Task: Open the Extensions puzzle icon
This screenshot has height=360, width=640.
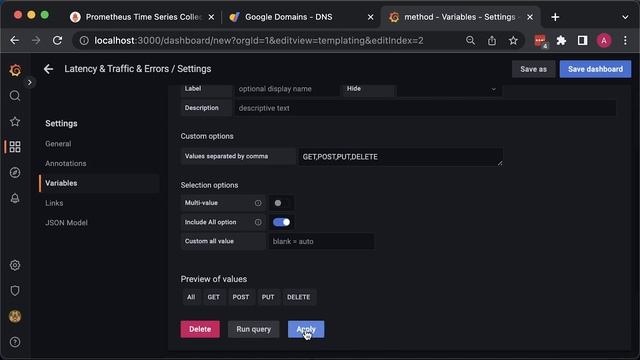Action: pyautogui.click(x=561, y=40)
